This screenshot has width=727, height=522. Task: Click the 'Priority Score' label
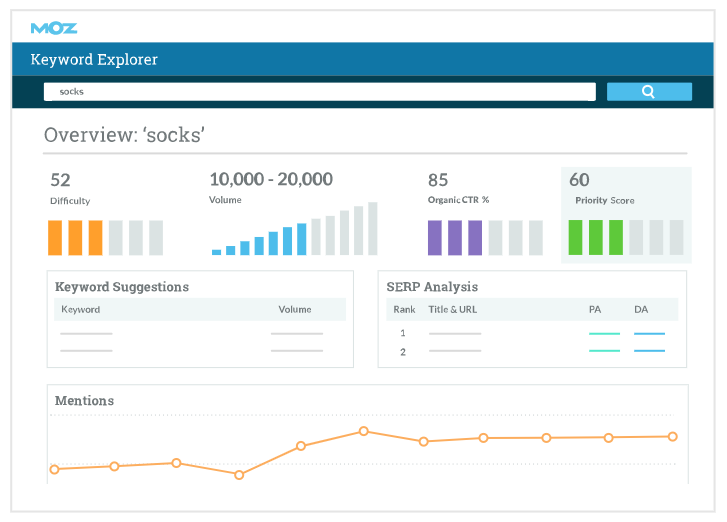tap(605, 200)
